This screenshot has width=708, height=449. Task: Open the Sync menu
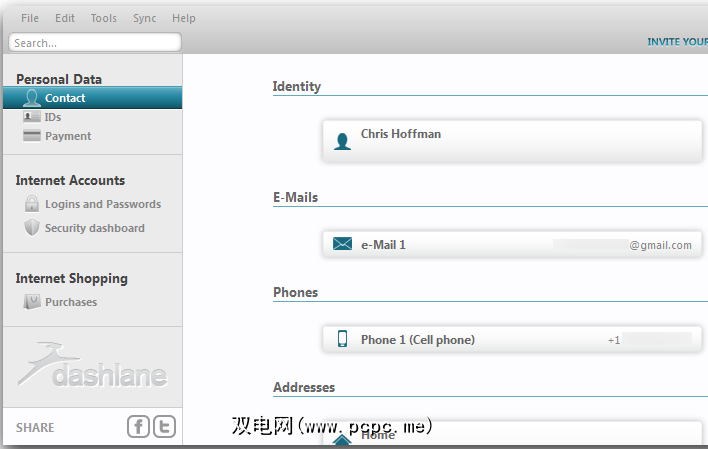tap(144, 18)
